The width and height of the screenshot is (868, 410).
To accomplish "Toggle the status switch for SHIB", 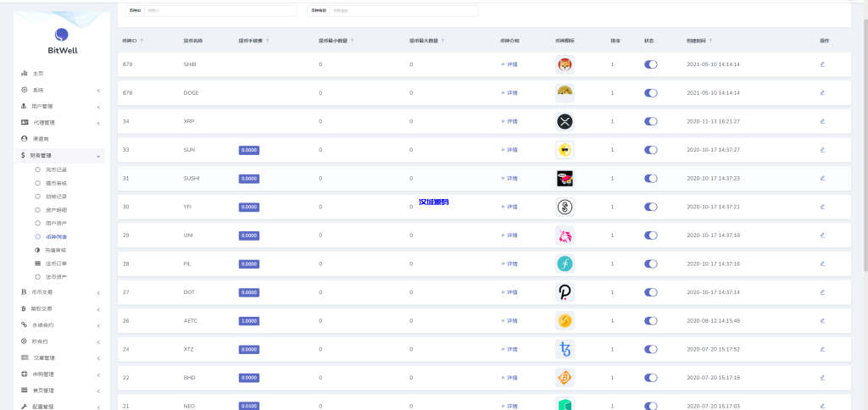I will [650, 64].
